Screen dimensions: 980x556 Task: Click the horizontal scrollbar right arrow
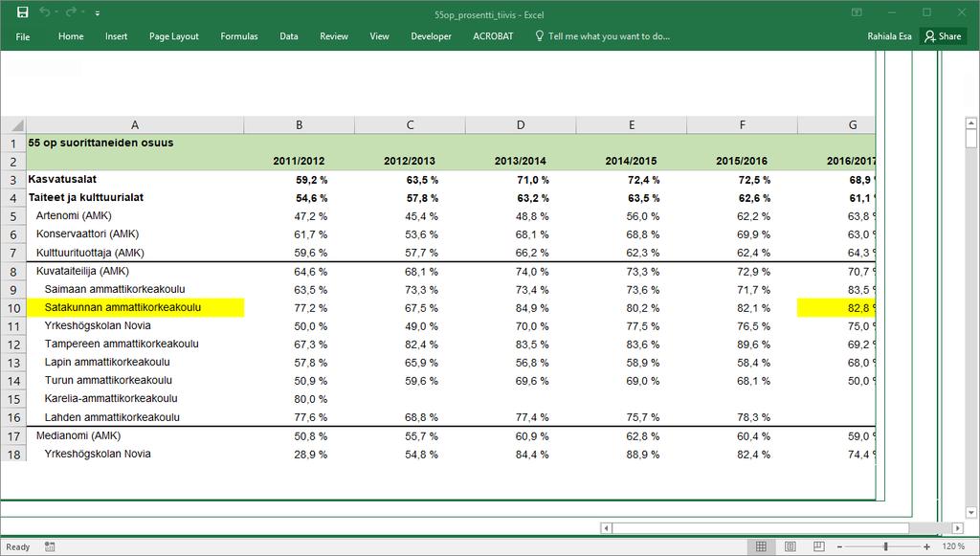point(958,528)
